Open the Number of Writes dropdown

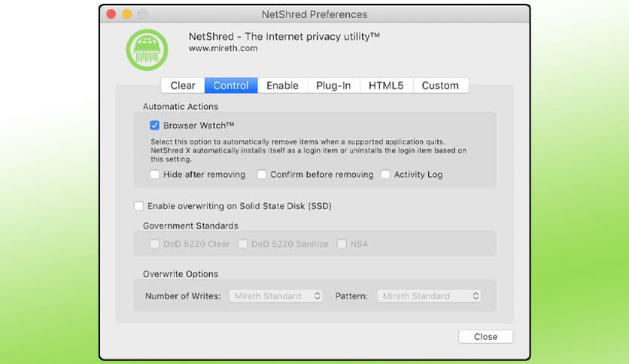point(275,296)
